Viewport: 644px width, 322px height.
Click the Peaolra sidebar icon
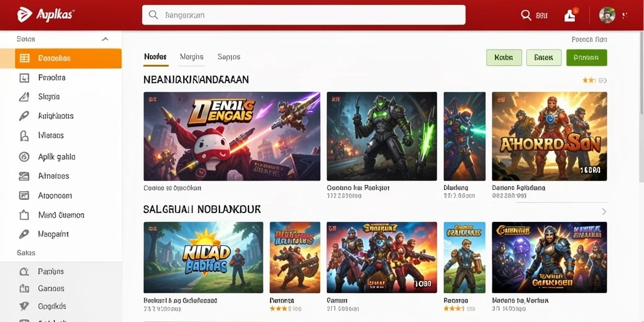coord(25,77)
